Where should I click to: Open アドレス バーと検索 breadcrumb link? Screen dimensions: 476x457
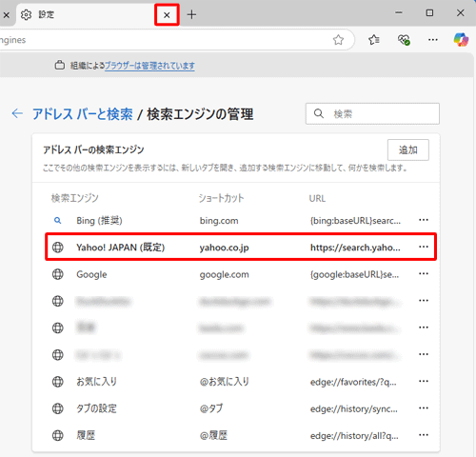pos(83,114)
